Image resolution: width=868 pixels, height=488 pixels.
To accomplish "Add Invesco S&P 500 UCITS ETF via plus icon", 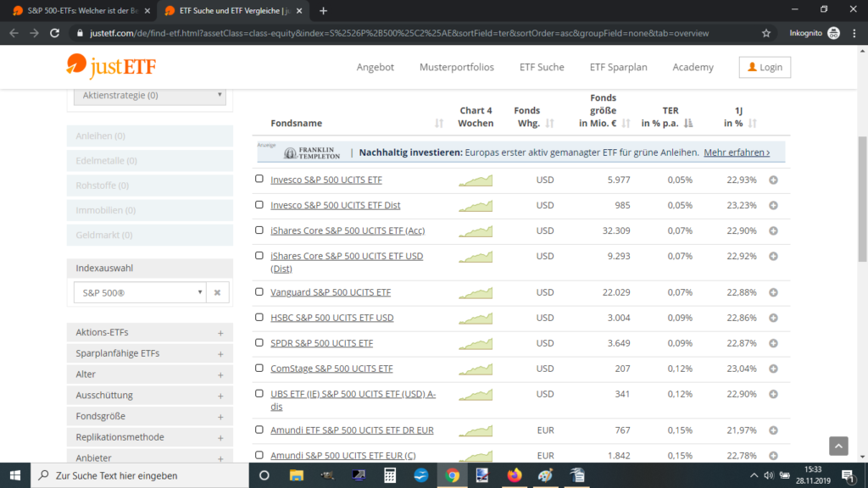I will point(773,180).
